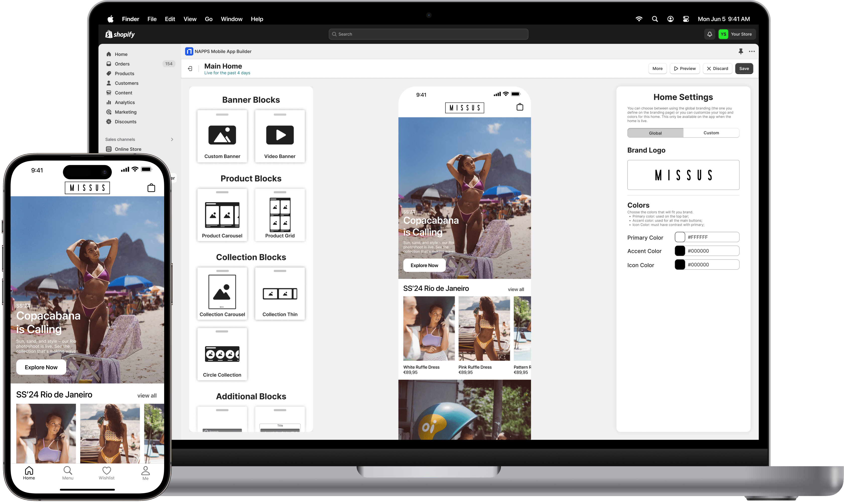Open the More actions dropdown
This screenshot has width=844, height=504.
[x=657, y=68]
